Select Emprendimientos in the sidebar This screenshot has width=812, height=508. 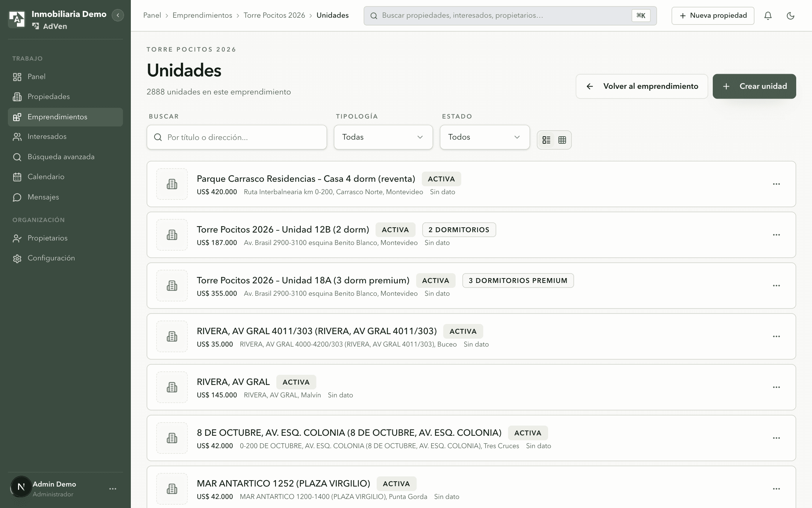click(65, 117)
